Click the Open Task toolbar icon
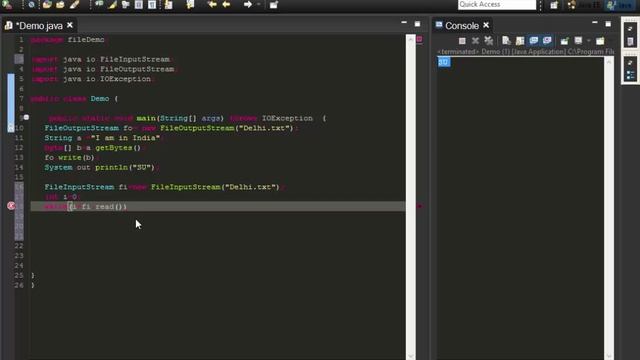The width and height of the screenshot is (640, 360). (60, 4)
